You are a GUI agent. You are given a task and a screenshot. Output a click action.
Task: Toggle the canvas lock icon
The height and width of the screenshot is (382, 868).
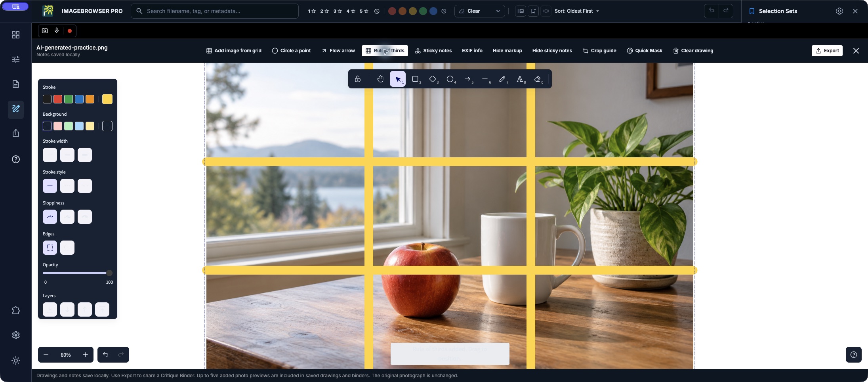(358, 79)
